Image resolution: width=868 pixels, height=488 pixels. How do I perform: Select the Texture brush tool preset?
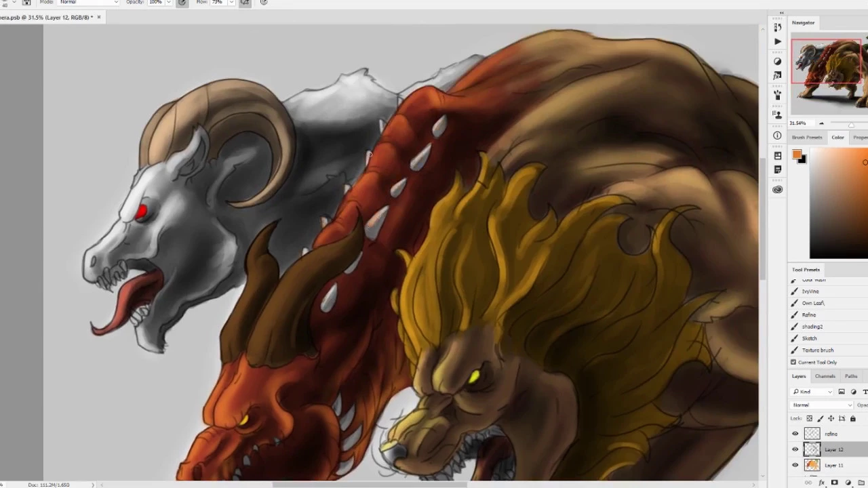(x=828, y=350)
